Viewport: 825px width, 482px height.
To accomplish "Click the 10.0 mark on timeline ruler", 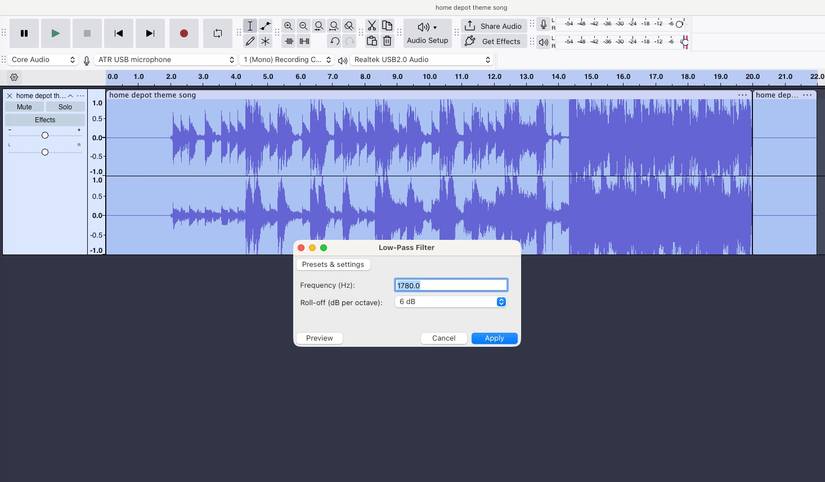I will tap(429, 77).
